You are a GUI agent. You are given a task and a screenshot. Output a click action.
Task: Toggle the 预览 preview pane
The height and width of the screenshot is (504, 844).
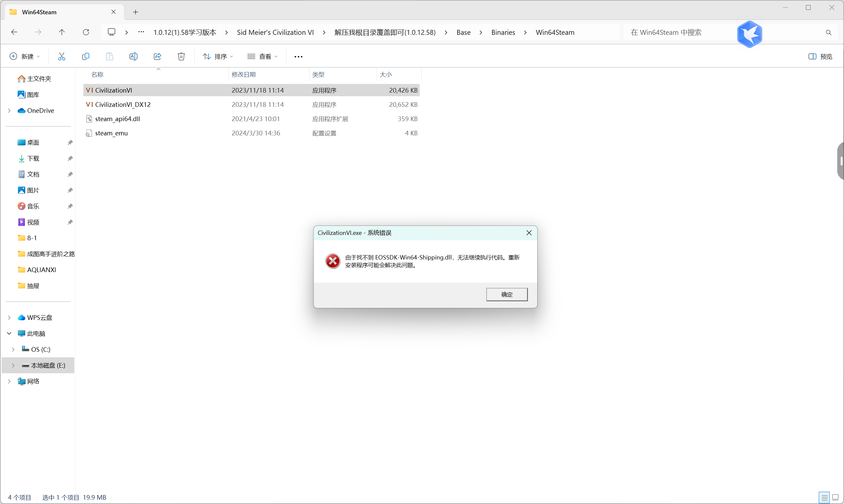point(820,56)
